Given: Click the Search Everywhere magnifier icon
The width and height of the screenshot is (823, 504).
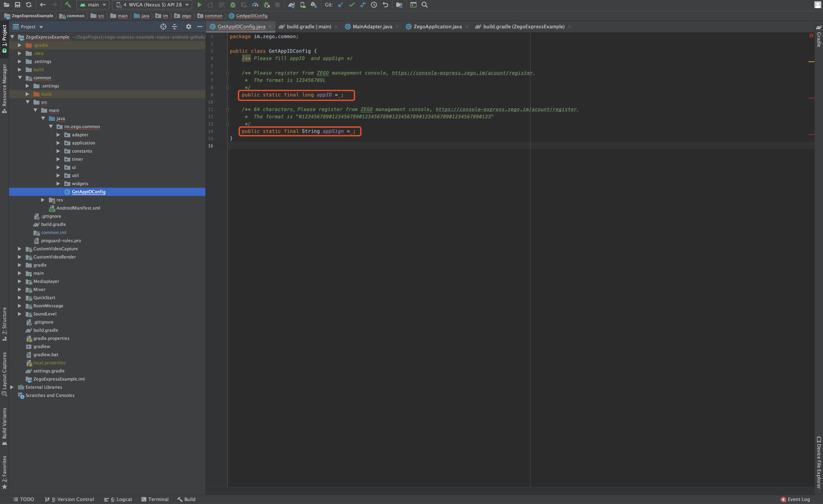Looking at the screenshot, I should 425,5.
